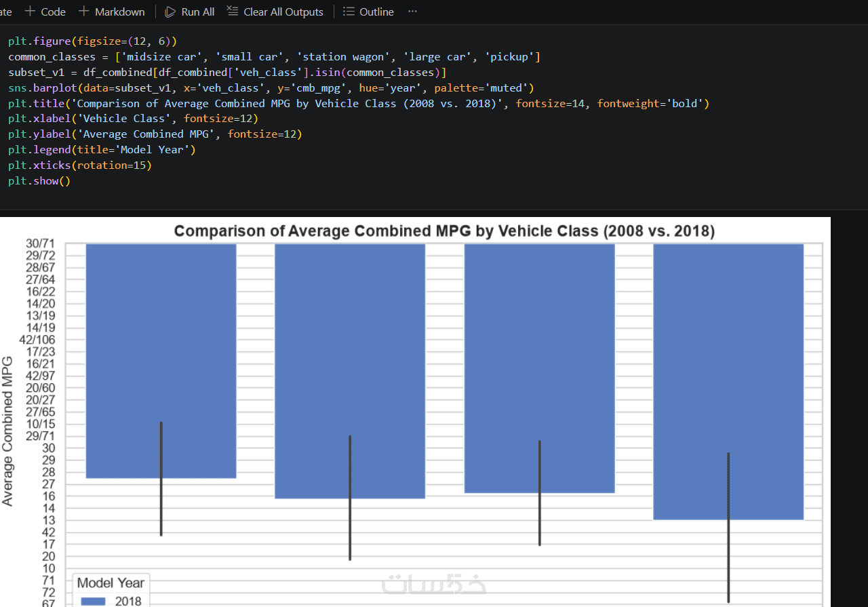Click Run All in the toolbar

pyautogui.click(x=189, y=12)
